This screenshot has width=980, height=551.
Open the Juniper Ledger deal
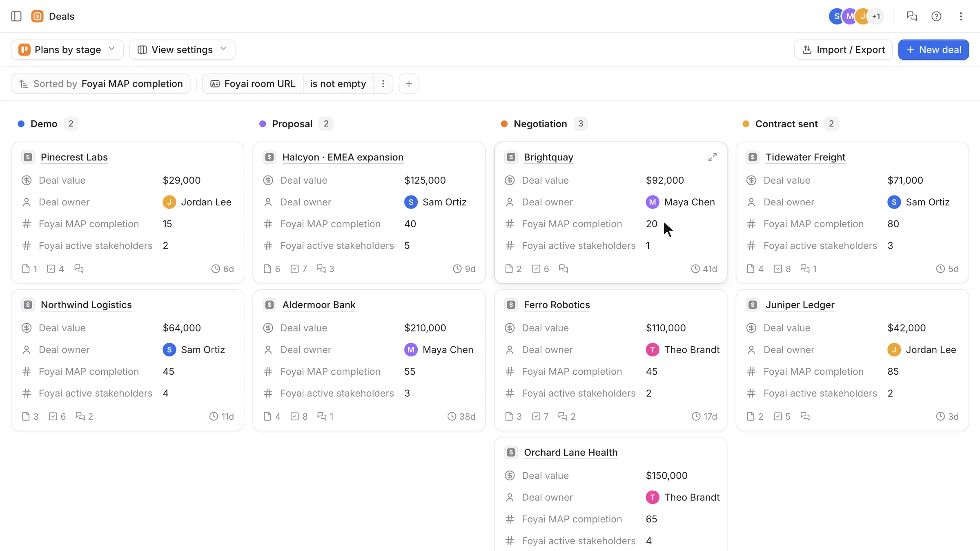(x=800, y=305)
